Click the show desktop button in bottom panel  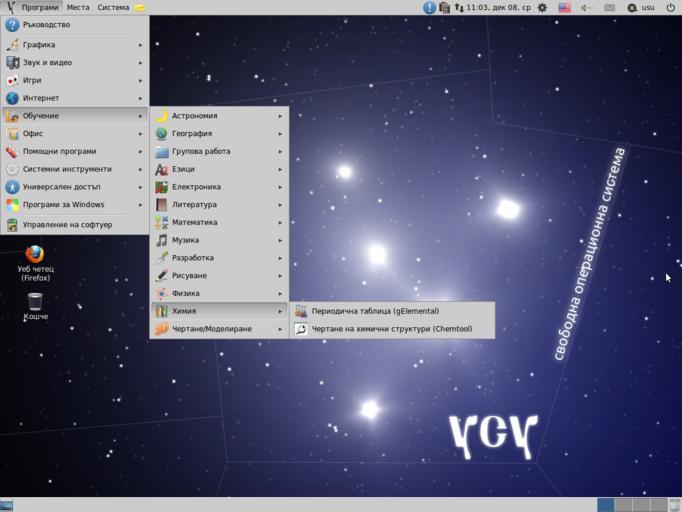tap(7, 505)
